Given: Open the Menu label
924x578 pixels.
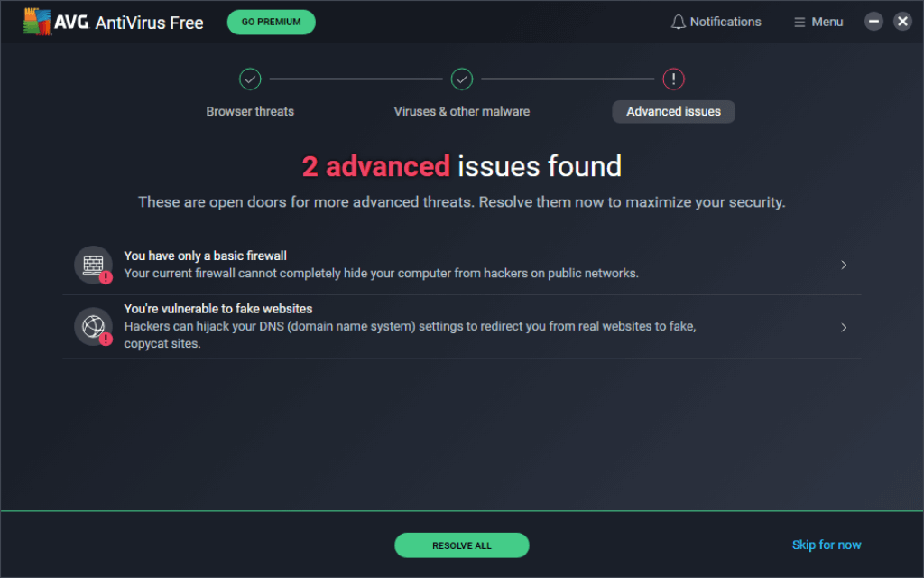Looking at the screenshot, I should coord(827,22).
